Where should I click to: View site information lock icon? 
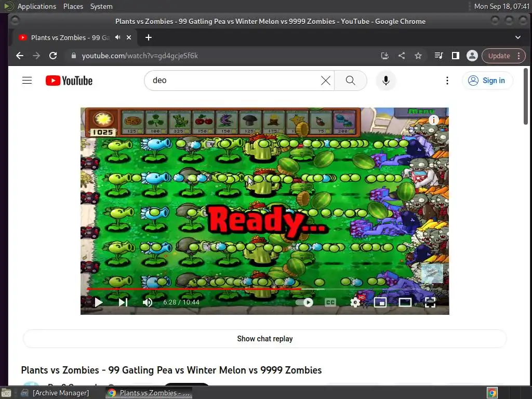[74, 56]
